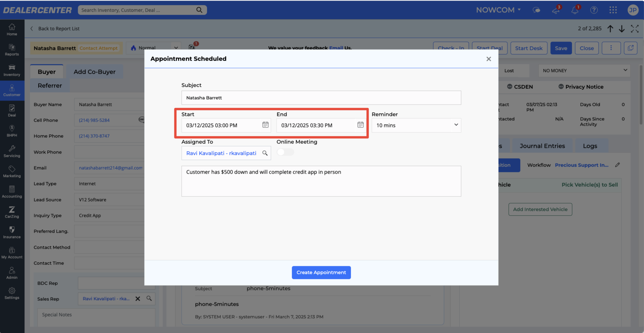The image size is (644, 333).
Task: Search the Assigned To user lookup
Action: tap(265, 153)
